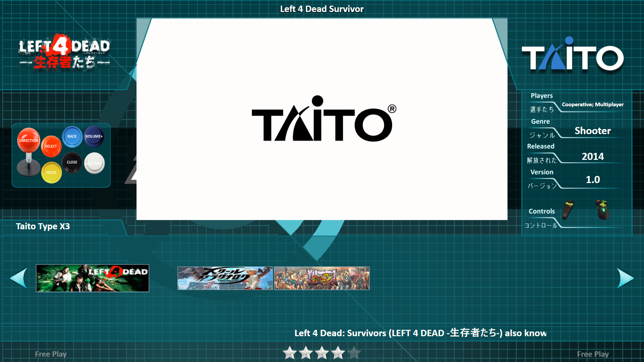Click the first rating star
Image resolution: width=644 pixels, height=362 pixels.
pyautogui.click(x=290, y=353)
